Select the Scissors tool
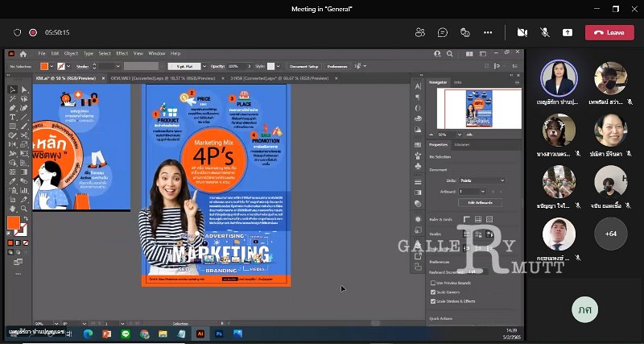 coord(24,135)
